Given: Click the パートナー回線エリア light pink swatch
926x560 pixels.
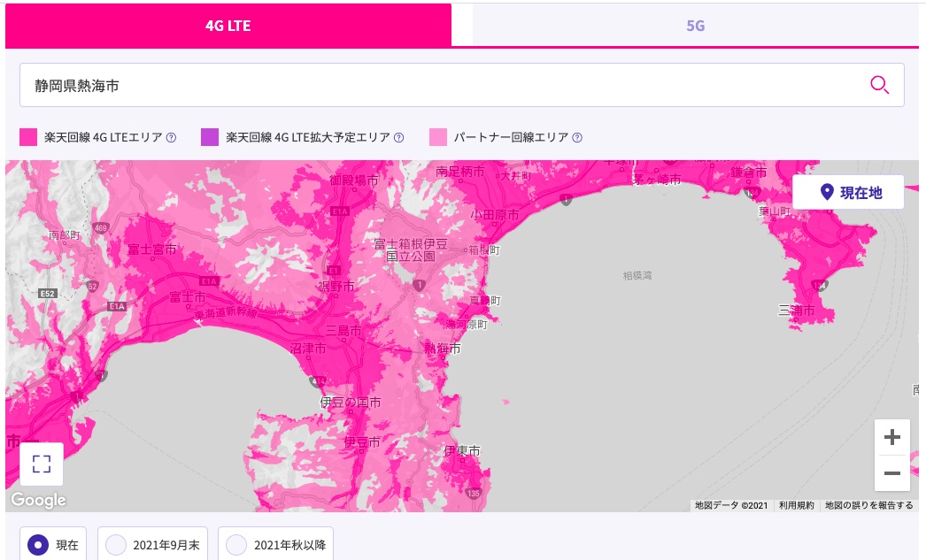Looking at the screenshot, I should pos(438,137).
